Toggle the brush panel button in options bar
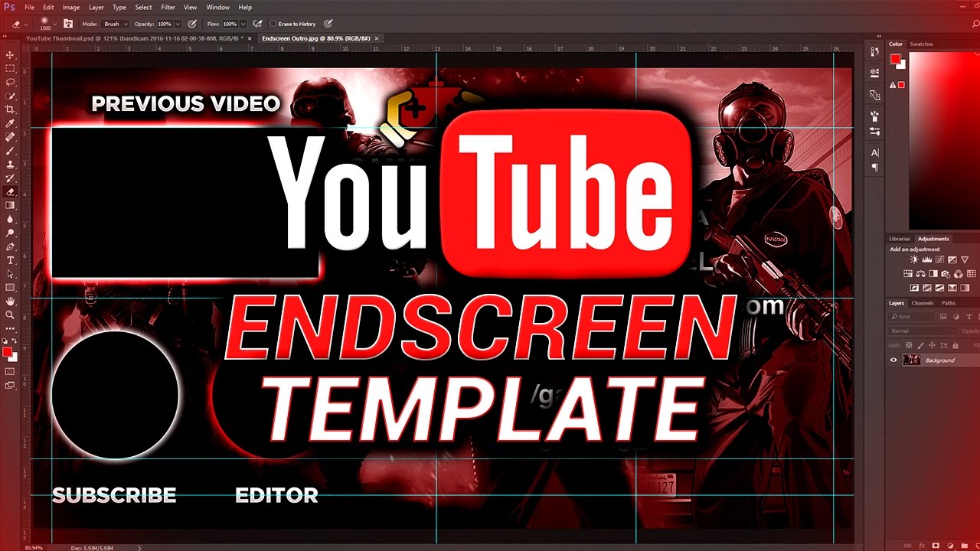 (69, 24)
